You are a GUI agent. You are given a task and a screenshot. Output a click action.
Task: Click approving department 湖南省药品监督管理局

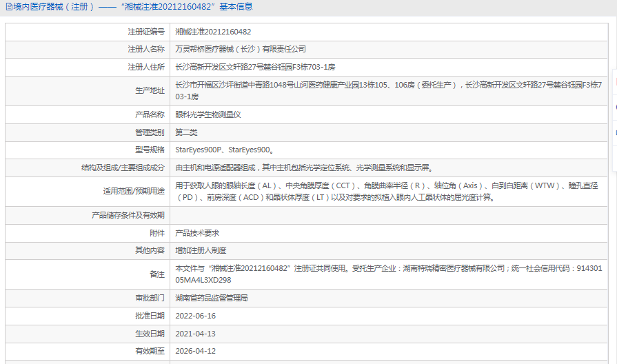(211, 298)
